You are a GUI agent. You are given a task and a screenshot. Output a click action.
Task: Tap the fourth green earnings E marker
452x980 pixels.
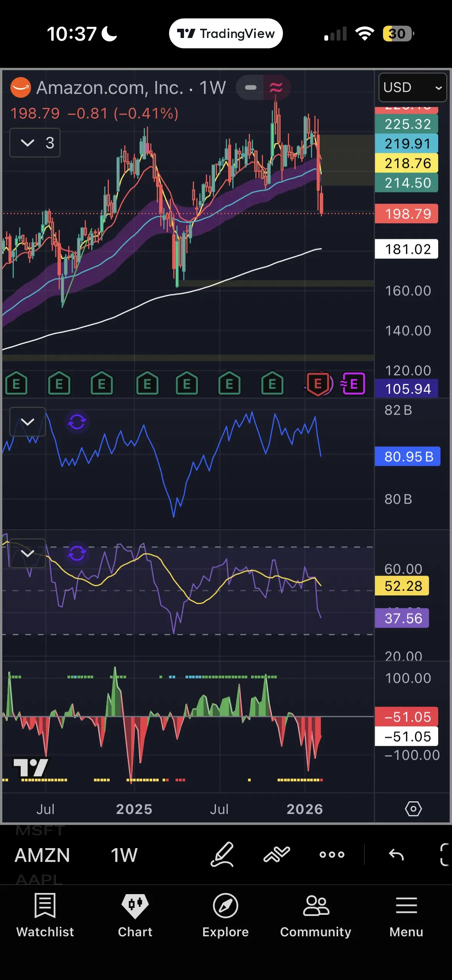click(147, 383)
